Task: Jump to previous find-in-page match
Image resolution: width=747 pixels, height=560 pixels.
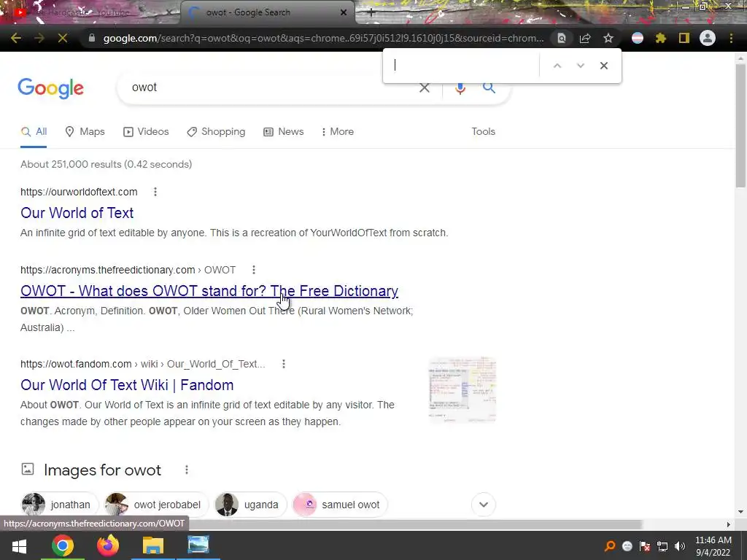Action: 557,66
